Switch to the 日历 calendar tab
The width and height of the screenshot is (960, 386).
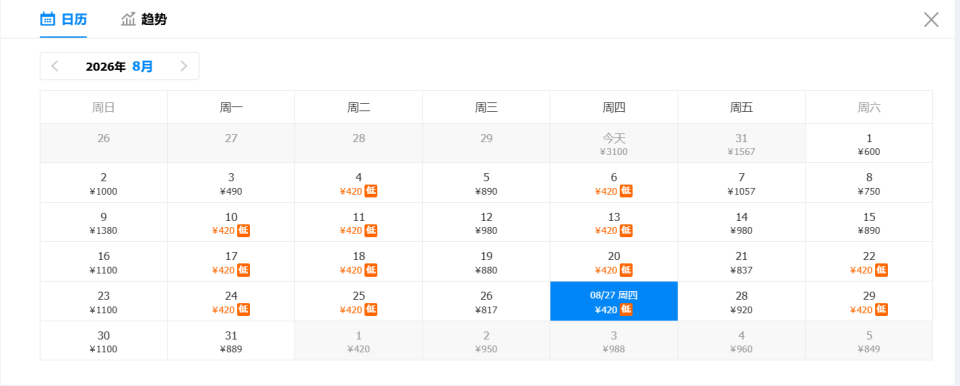pyautogui.click(x=64, y=19)
